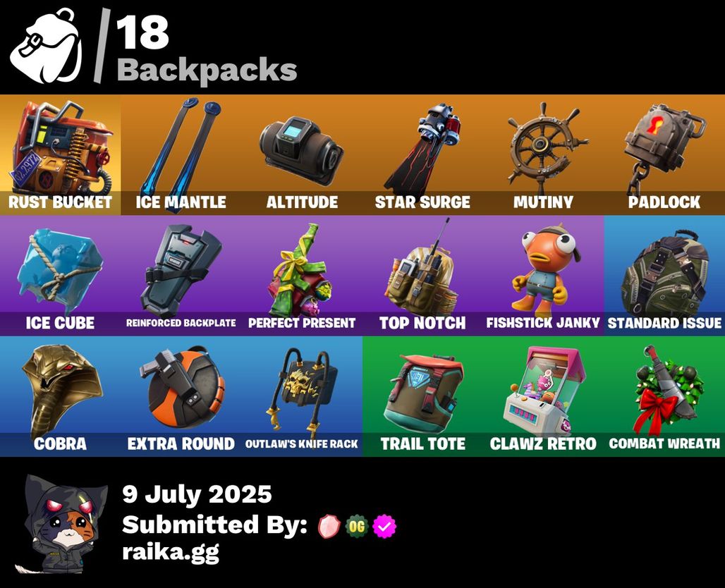
Task: Choose the Altitude backpack item
Action: point(302,155)
